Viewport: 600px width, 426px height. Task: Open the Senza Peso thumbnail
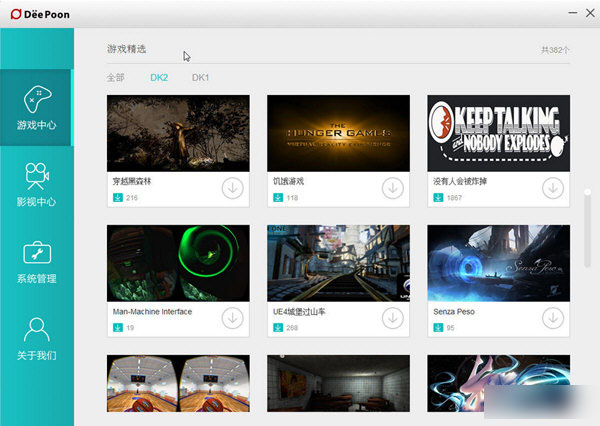point(499,263)
